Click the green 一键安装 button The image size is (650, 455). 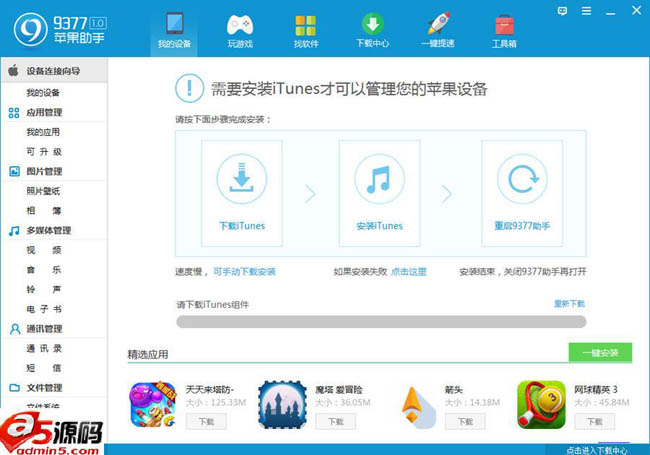(600, 353)
